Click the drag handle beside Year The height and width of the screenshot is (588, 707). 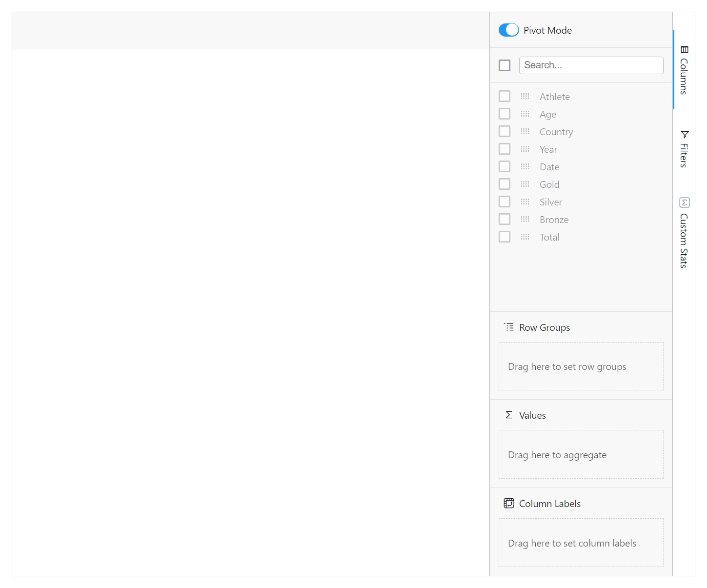pos(525,149)
